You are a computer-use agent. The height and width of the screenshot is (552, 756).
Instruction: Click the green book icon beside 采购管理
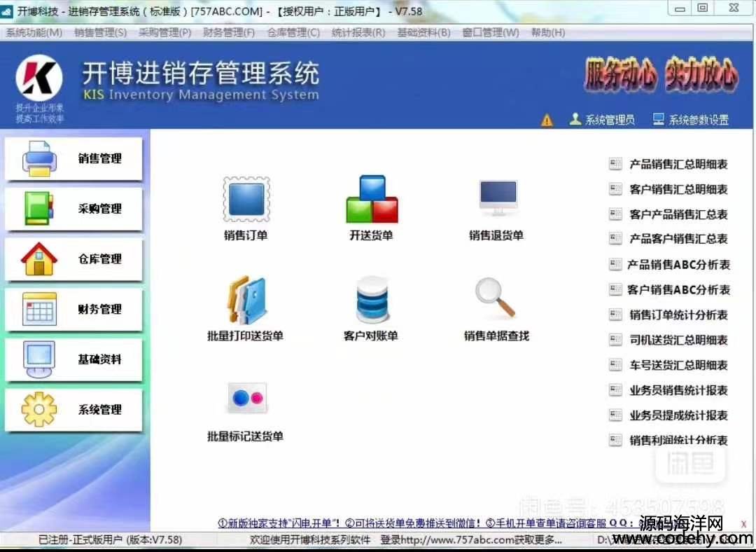[38, 209]
